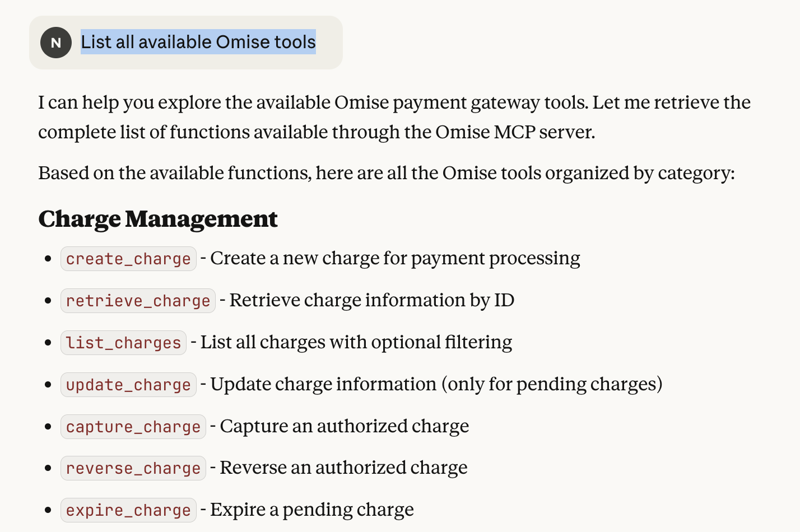The image size is (800, 532).
Task: Click the reverse_charge code label
Action: point(133,468)
